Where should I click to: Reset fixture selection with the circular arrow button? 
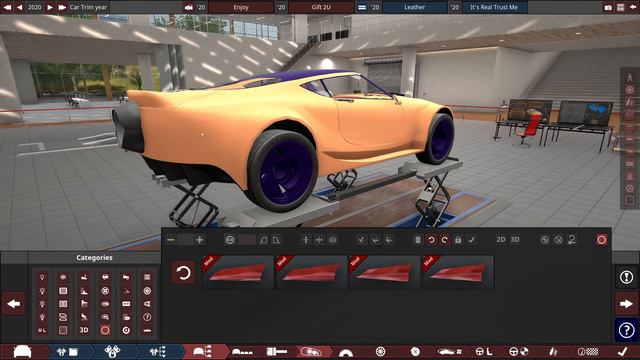point(183,273)
